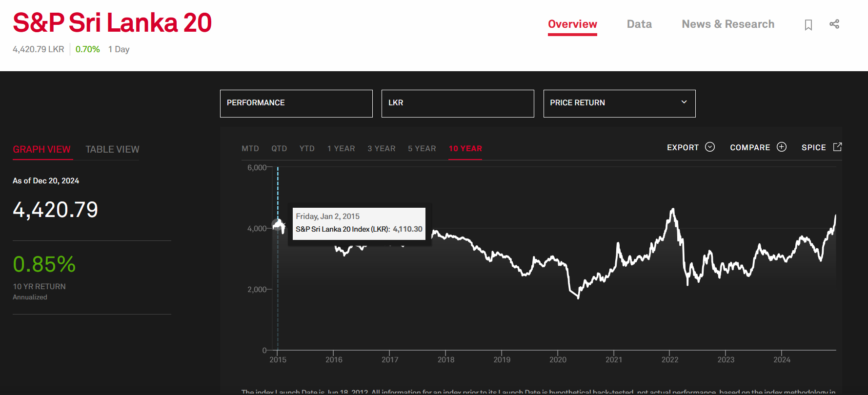Viewport: 868px width, 395px height.
Task: Click the As of Dec 20, 2024 date
Action: pyautogui.click(x=46, y=180)
